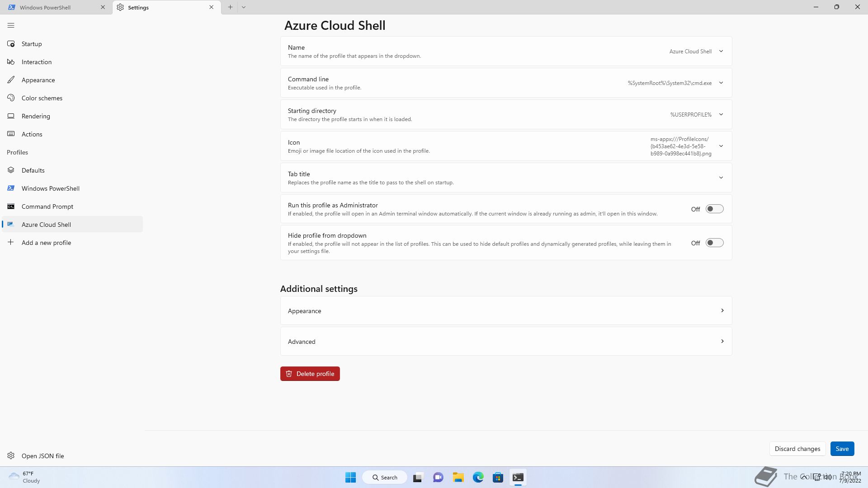Viewport: 868px width, 488px height.
Task: Click the Color schemes palette icon
Action: point(11,98)
